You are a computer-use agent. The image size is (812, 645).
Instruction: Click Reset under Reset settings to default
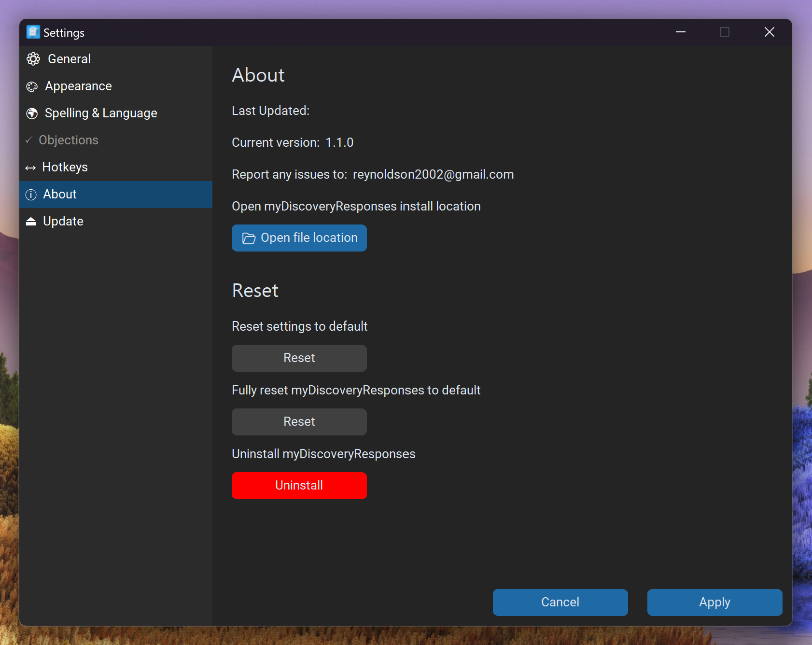pos(299,358)
